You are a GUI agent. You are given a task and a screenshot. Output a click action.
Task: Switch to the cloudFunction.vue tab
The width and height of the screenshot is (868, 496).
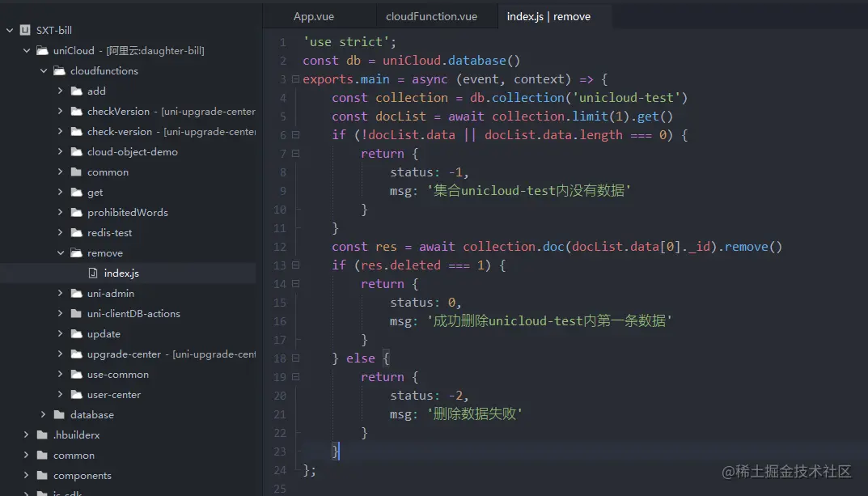[432, 17]
